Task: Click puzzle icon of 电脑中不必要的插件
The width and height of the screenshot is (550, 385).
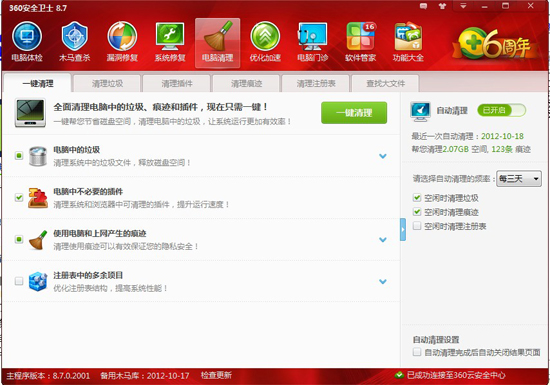Action: [x=38, y=198]
